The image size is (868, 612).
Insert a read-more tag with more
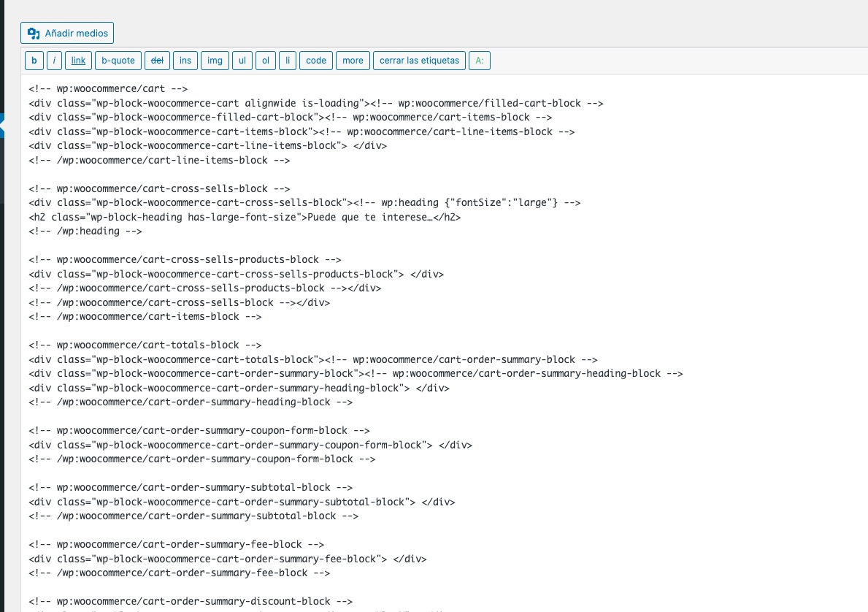point(353,61)
